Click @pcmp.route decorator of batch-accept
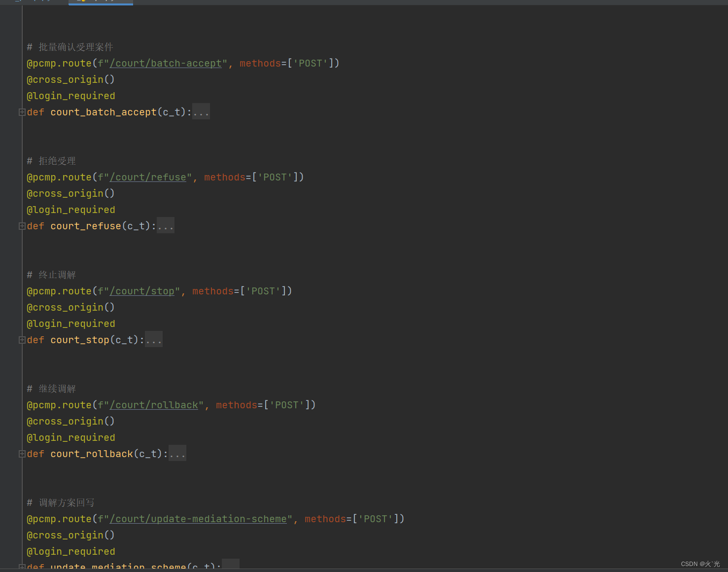This screenshot has width=728, height=572. pos(59,63)
